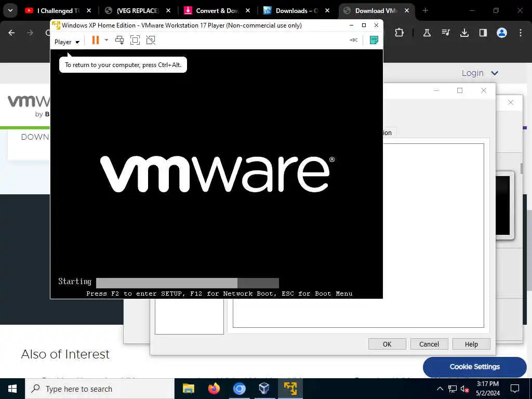Close the 'Convert & Dow' tab
Screen dimensions: 532x399
(x=248, y=11)
